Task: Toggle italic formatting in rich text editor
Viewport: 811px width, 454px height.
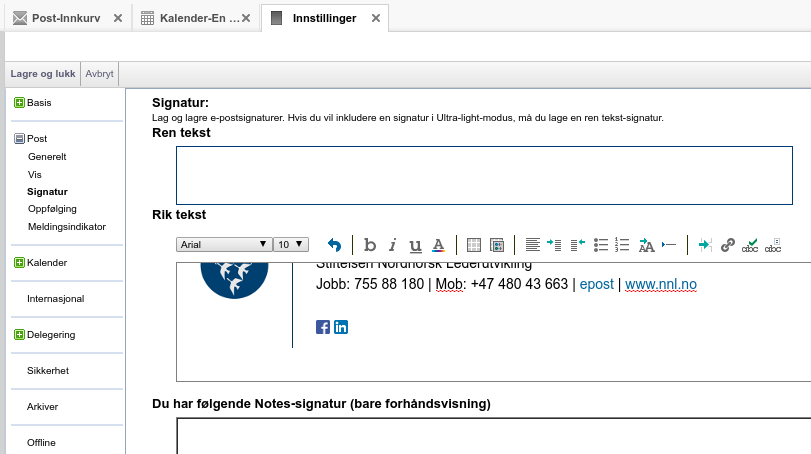Action: (x=393, y=245)
